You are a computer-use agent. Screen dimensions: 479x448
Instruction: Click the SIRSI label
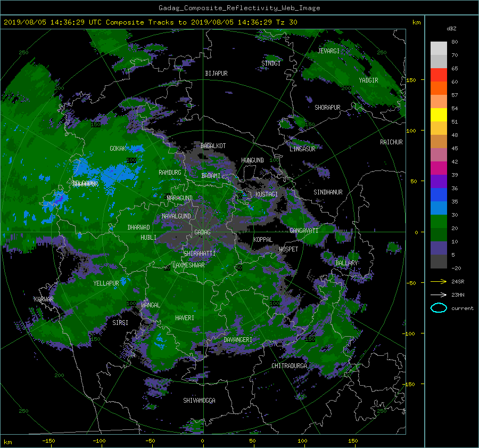[x=120, y=323]
